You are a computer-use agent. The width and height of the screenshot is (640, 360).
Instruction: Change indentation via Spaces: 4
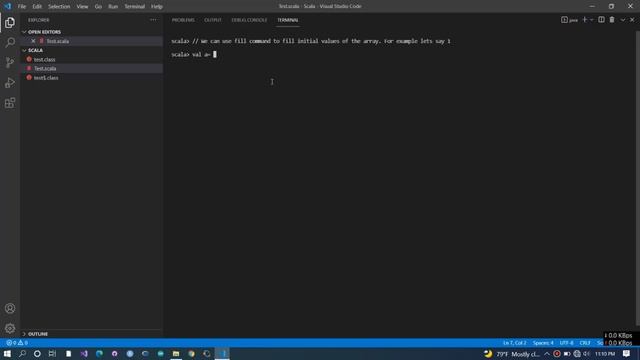coord(543,343)
